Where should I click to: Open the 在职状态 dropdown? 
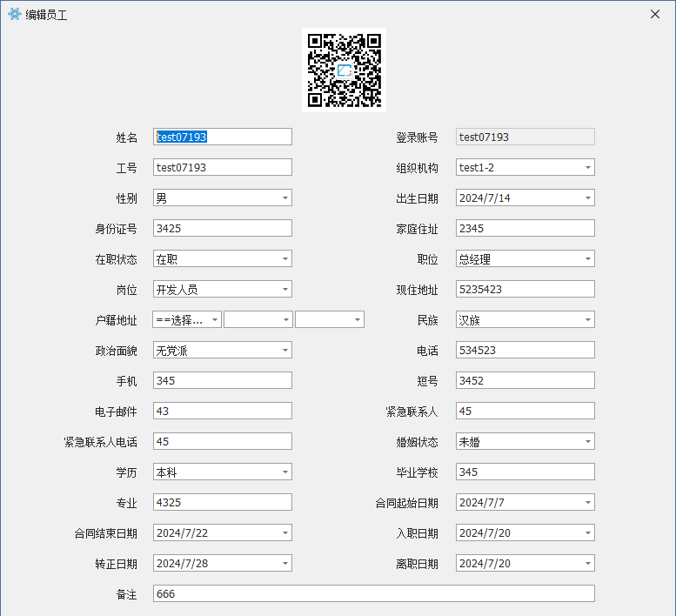[x=223, y=258]
